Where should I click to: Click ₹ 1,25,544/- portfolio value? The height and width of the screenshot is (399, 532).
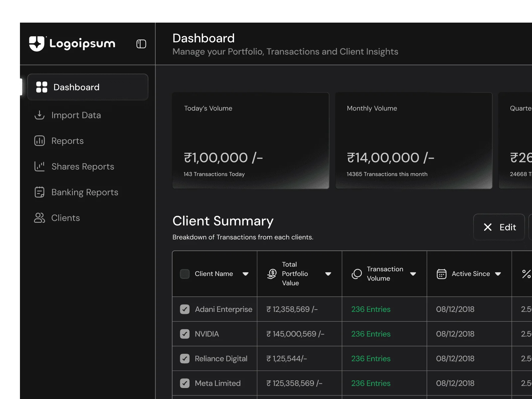287,358
